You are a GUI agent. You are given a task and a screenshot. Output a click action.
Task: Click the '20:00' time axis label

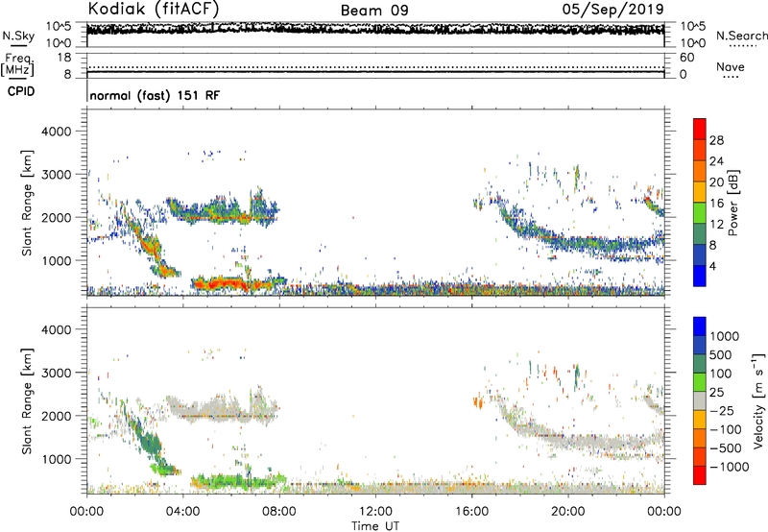point(567,512)
